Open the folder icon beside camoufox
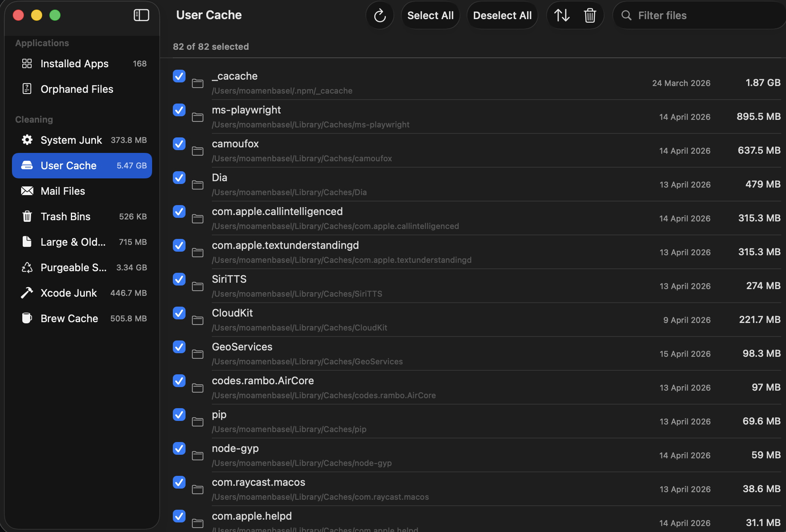This screenshot has height=532, width=786. pyautogui.click(x=198, y=151)
